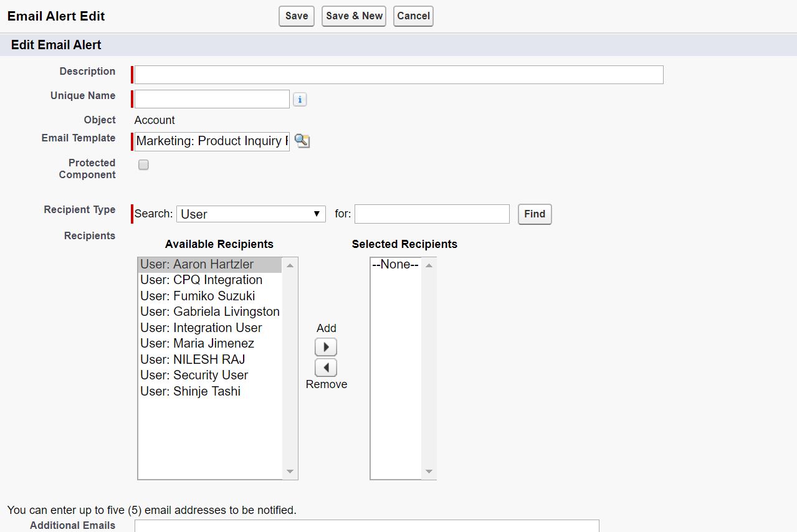The image size is (797, 532).
Task: Add selected recipient with right arrow
Action: point(326,347)
